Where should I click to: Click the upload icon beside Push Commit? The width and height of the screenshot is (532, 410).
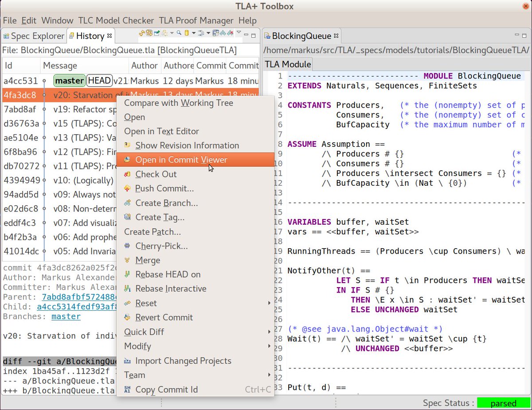pos(127,188)
